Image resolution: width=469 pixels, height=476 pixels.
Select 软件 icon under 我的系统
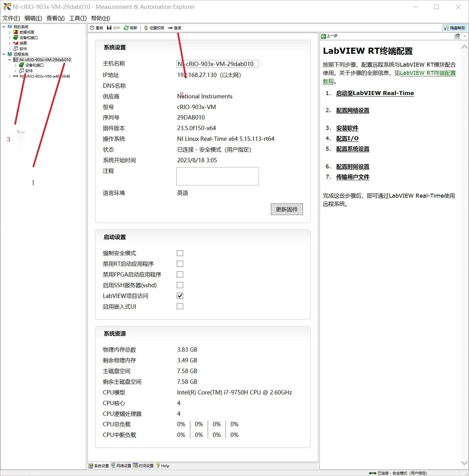click(x=15, y=48)
